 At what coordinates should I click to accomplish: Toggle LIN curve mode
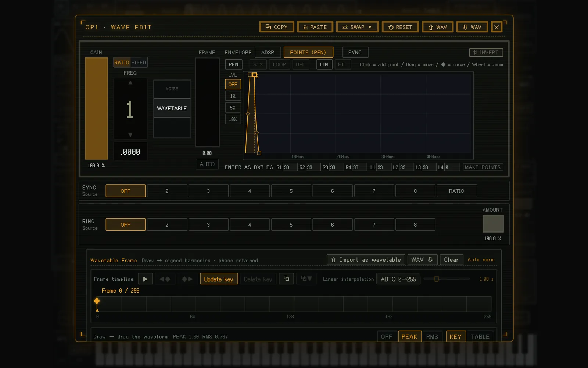pyautogui.click(x=324, y=64)
